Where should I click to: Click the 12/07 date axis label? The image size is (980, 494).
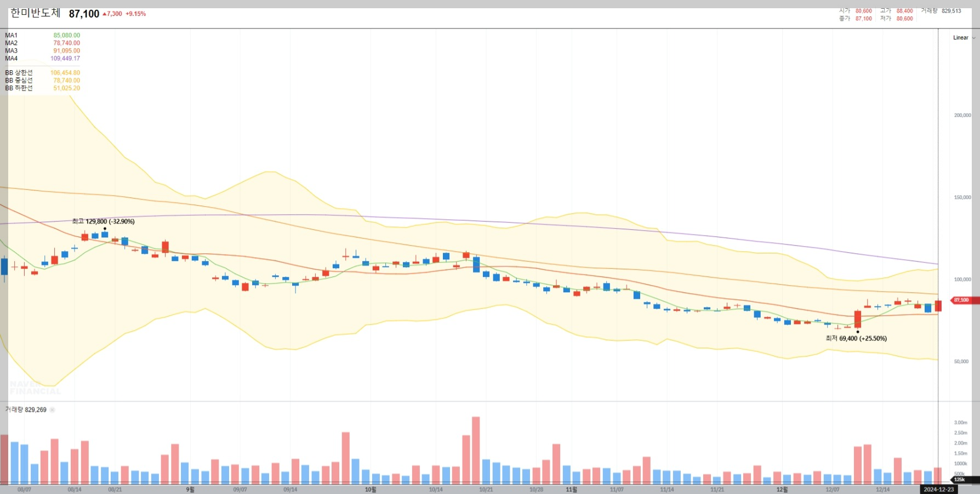pyautogui.click(x=833, y=490)
